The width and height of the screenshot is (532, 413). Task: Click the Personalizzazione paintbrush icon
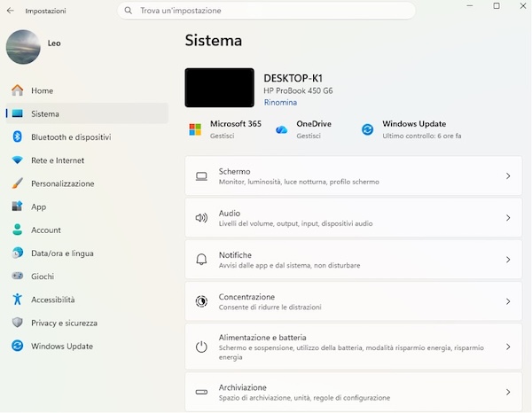[18, 183]
